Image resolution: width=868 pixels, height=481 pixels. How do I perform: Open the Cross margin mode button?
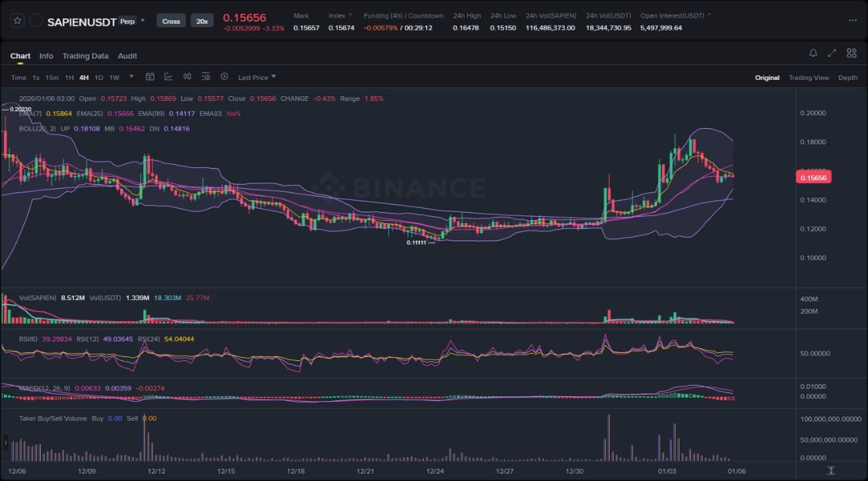[171, 21]
